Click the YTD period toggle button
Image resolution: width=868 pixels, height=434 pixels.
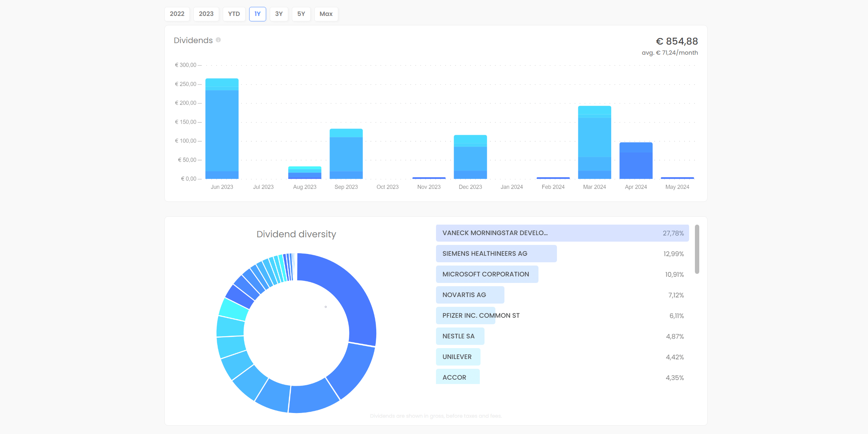coord(233,14)
